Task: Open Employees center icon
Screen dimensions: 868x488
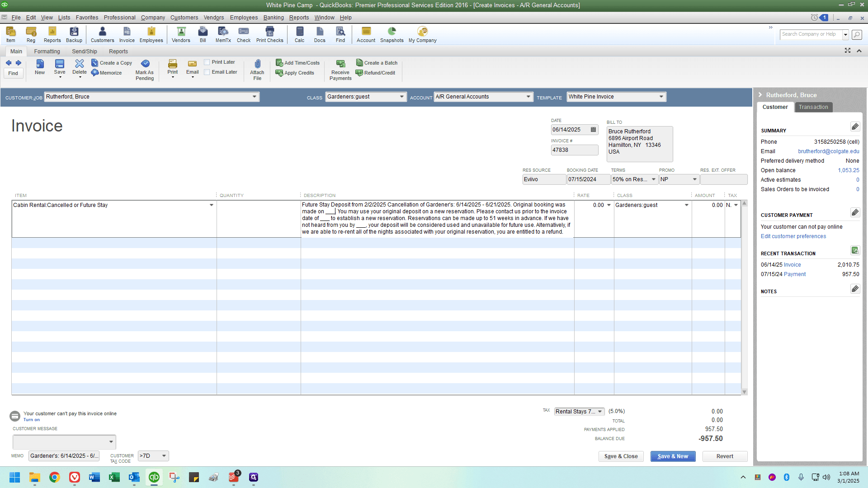Action: coord(151,34)
